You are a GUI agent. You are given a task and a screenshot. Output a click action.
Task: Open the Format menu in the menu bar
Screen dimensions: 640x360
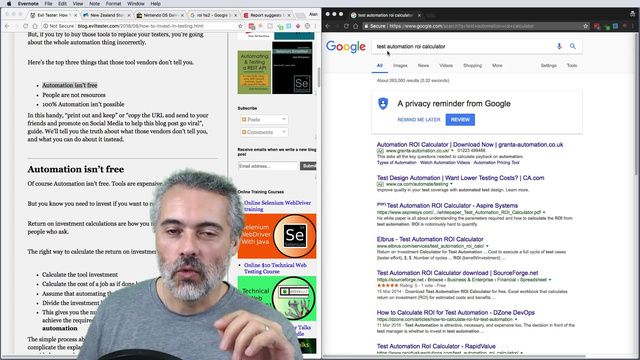(113, 4)
